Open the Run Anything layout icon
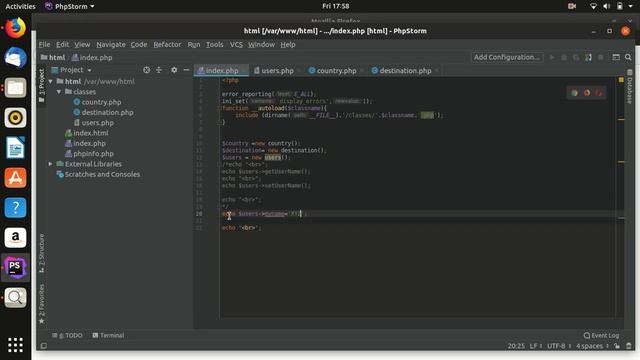The width and height of the screenshot is (640, 360). tap(616, 58)
